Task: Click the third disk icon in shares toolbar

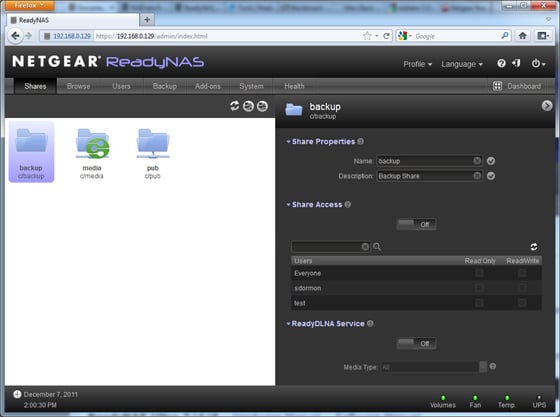Action: pos(262,106)
